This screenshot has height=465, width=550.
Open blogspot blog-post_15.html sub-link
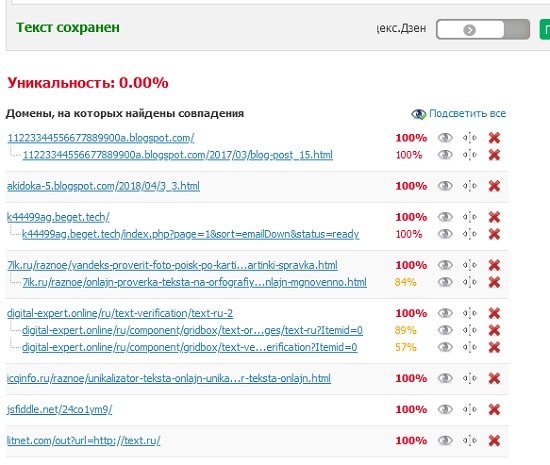tap(178, 155)
